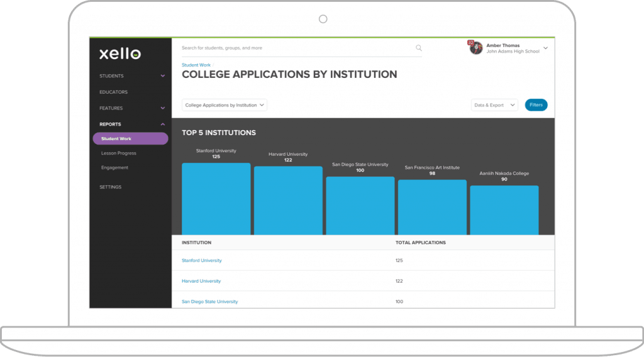Go to Educators in sidebar
644x357 pixels.
coord(113,92)
